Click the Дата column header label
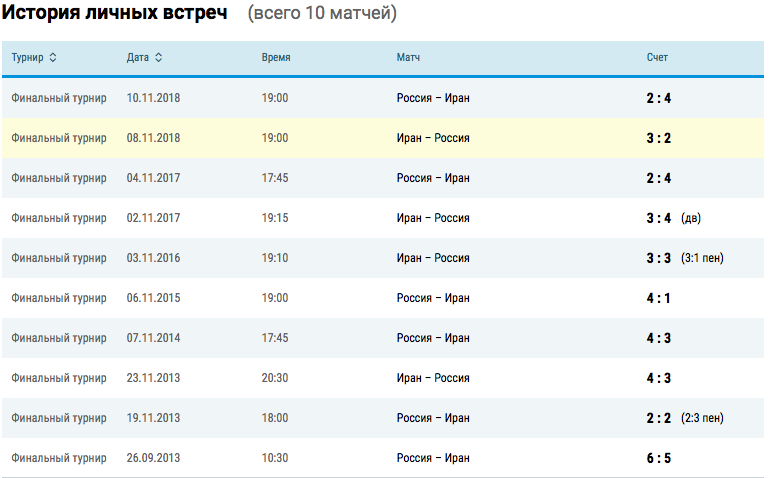 pos(138,57)
